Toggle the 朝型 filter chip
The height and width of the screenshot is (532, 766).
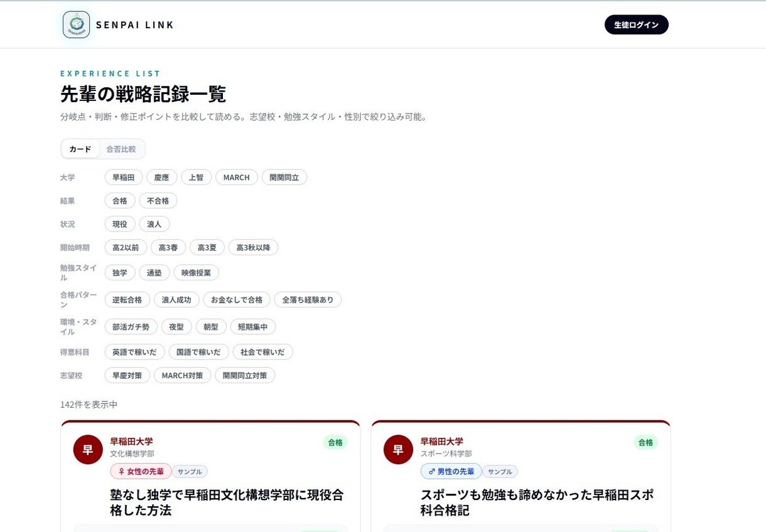(x=211, y=326)
